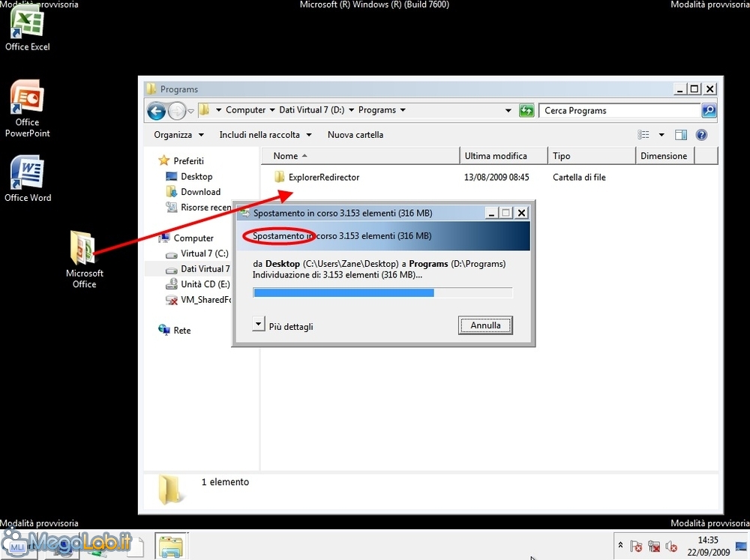Click the volume speaker tray icon

(671, 547)
